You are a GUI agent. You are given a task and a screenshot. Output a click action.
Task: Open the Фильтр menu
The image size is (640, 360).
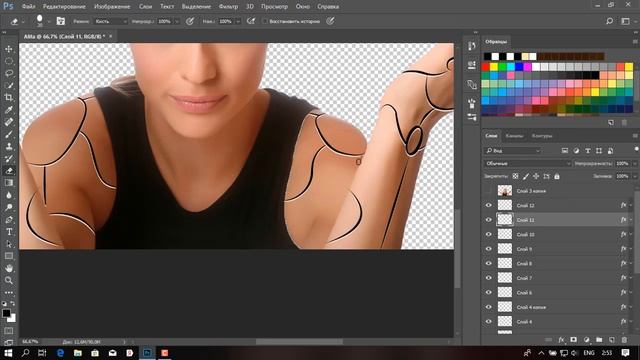[x=228, y=7]
